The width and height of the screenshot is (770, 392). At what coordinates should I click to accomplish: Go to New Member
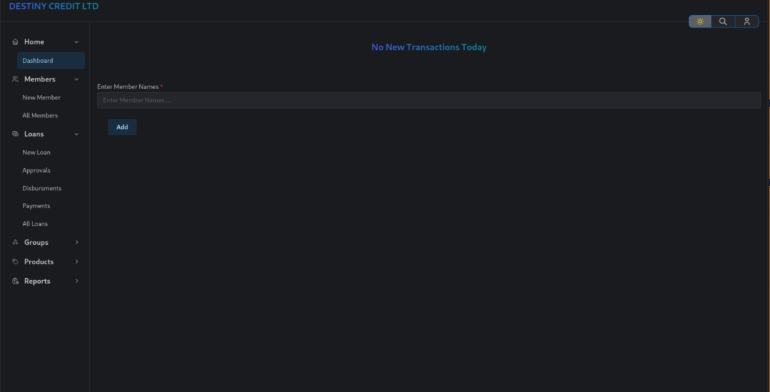tap(41, 97)
